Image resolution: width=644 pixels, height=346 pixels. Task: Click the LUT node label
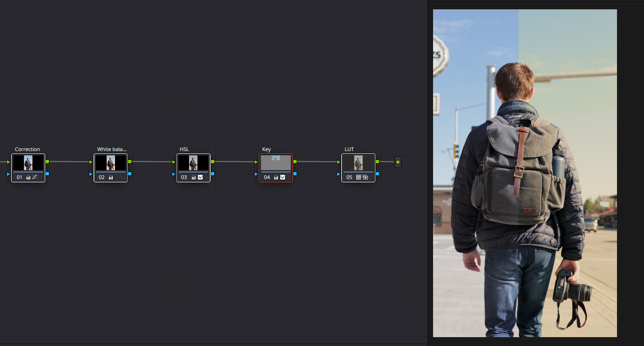click(349, 149)
